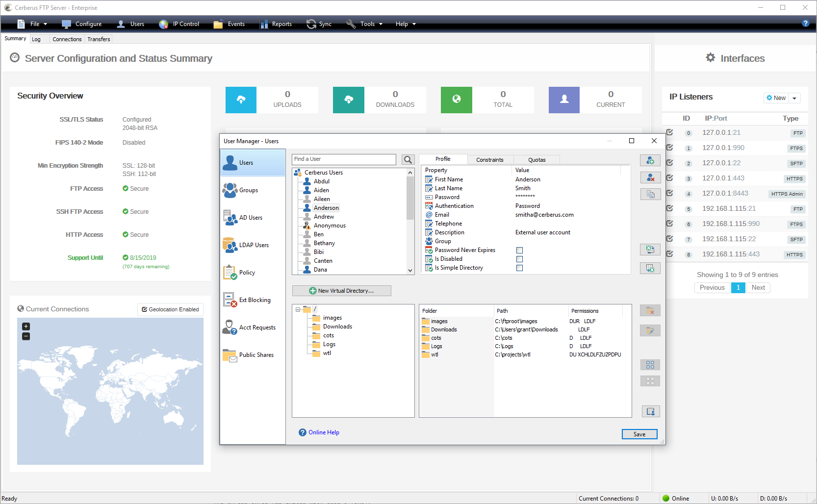The height and width of the screenshot is (504, 817).
Task: Open the File dropdown menu
Action: coord(32,24)
